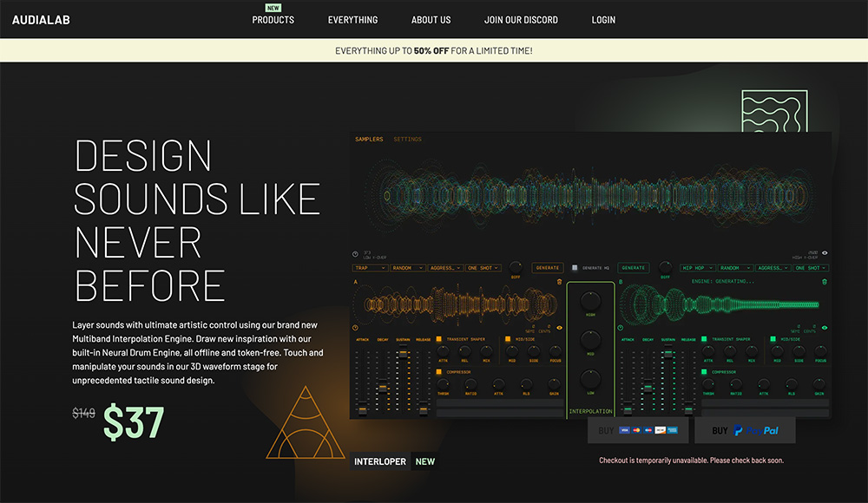Click the 'Checkout is temporarily unavailable' notice
This screenshot has width=868, height=503.
tap(692, 461)
